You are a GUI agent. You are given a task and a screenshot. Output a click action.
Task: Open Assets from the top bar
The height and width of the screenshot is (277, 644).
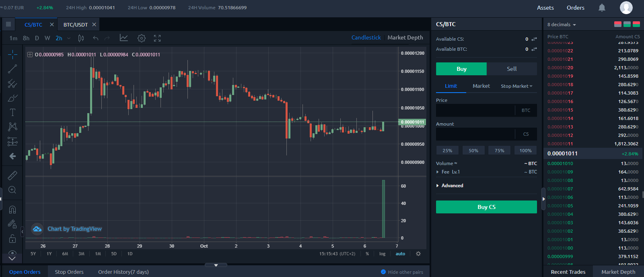click(545, 8)
